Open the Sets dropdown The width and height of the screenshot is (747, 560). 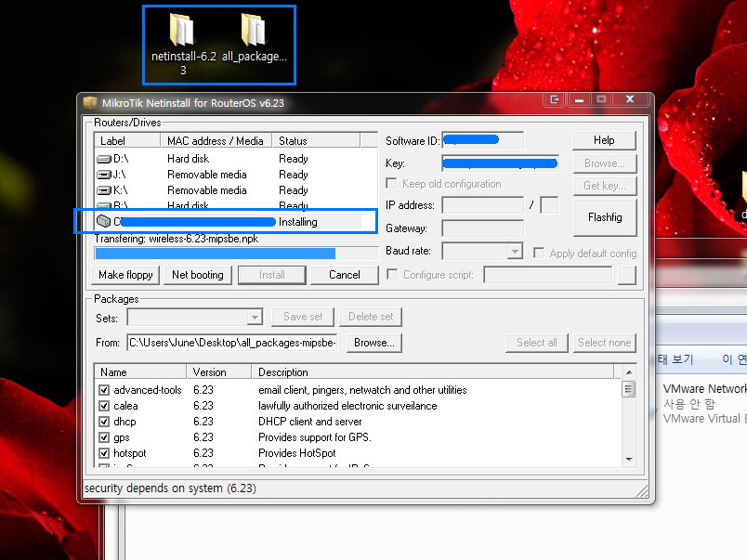coord(255,317)
